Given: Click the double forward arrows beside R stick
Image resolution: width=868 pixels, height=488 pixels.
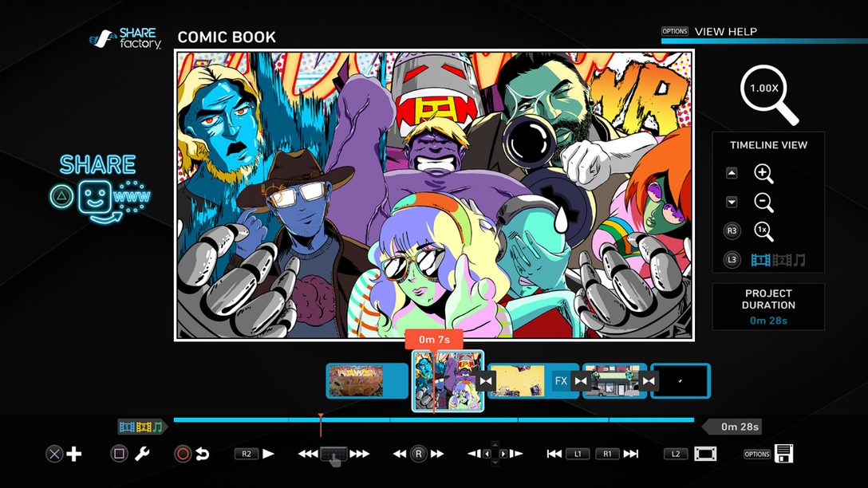Looking at the screenshot, I should pyautogui.click(x=437, y=455).
